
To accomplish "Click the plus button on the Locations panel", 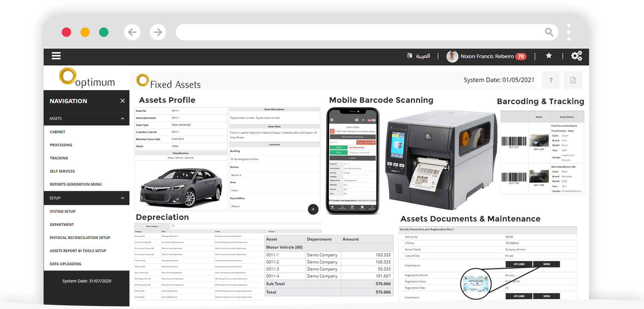I will (x=313, y=209).
